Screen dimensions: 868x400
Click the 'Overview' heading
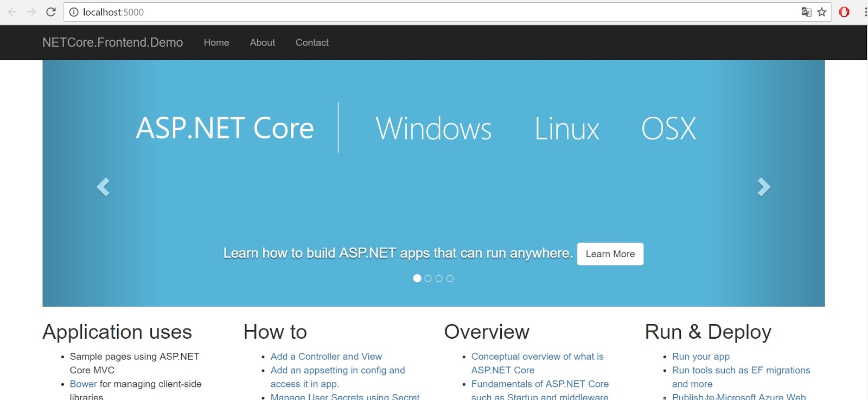coord(487,332)
